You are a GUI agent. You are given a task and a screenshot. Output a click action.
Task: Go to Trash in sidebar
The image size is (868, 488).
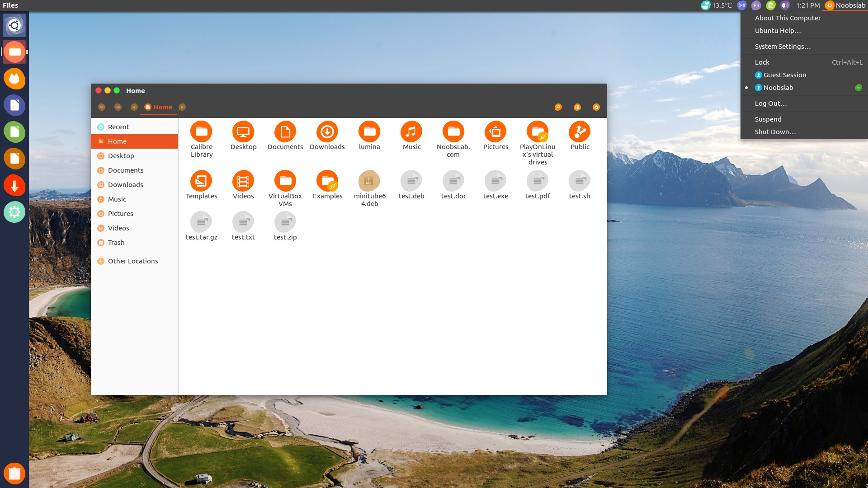pyautogui.click(x=116, y=243)
